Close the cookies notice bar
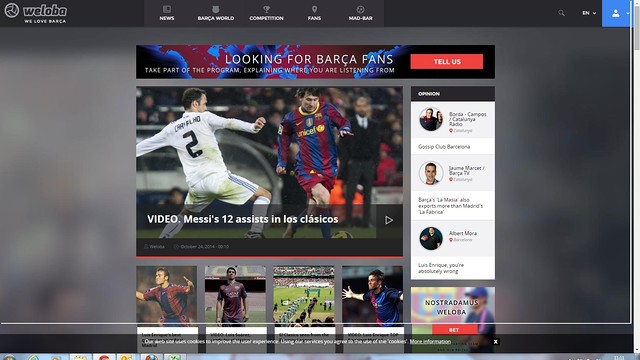The height and width of the screenshot is (360, 640). [x=496, y=342]
